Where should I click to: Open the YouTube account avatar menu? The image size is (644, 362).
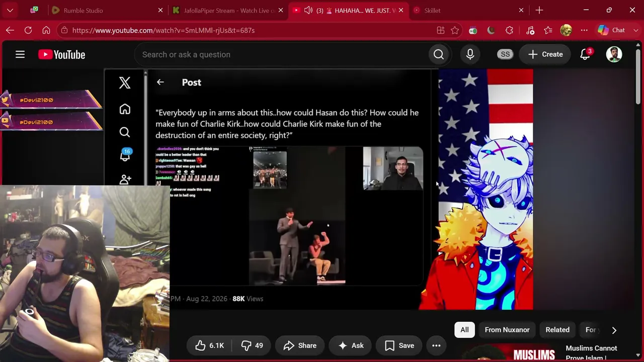(x=614, y=54)
